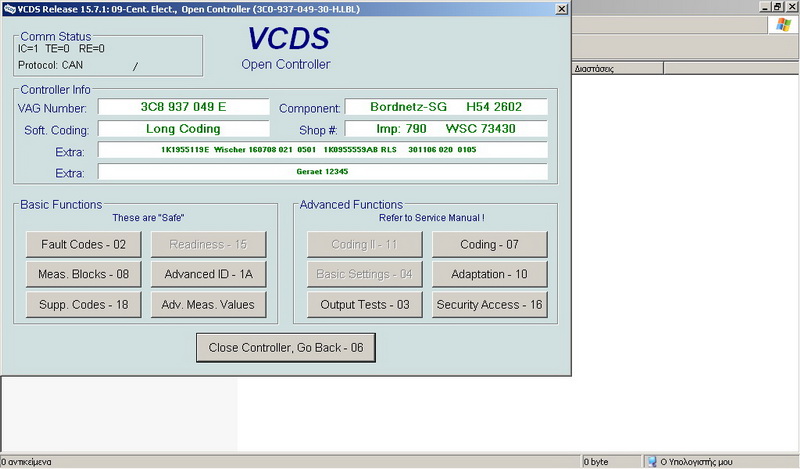Open Fault Codes - 02

(x=84, y=244)
